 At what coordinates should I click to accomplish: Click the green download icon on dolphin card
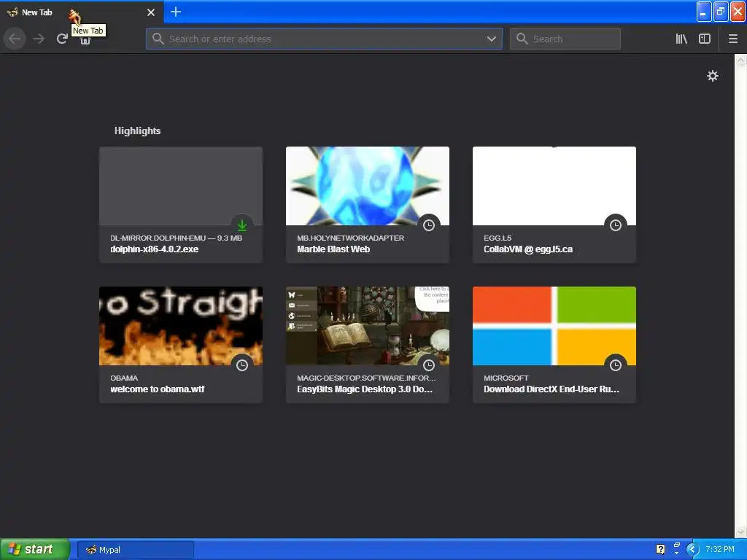pos(242,225)
